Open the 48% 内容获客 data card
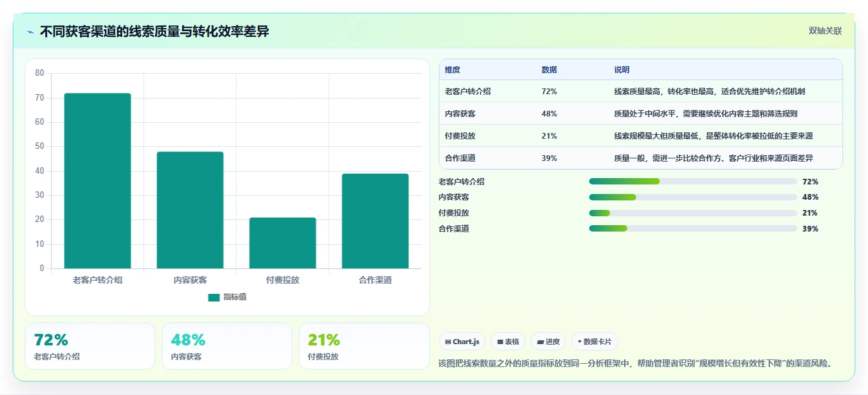868x395 pixels. 227,346
